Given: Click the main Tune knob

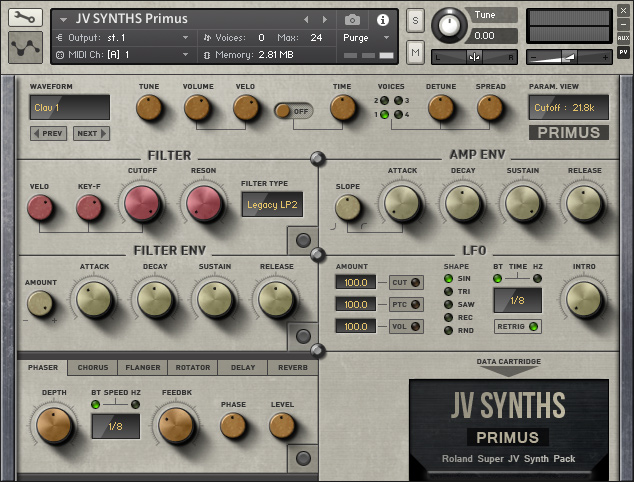Looking at the screenshot, I should (x=449, y=25).
